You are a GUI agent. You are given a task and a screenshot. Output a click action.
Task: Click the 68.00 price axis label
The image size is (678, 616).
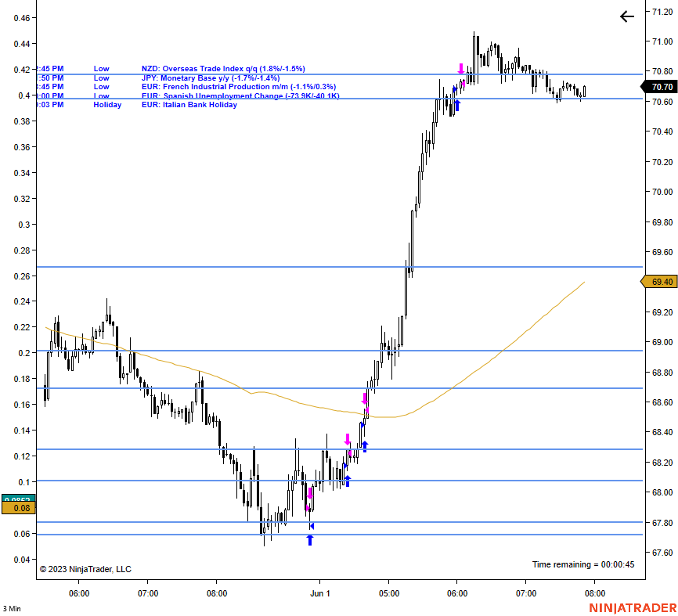pos(662,492)
